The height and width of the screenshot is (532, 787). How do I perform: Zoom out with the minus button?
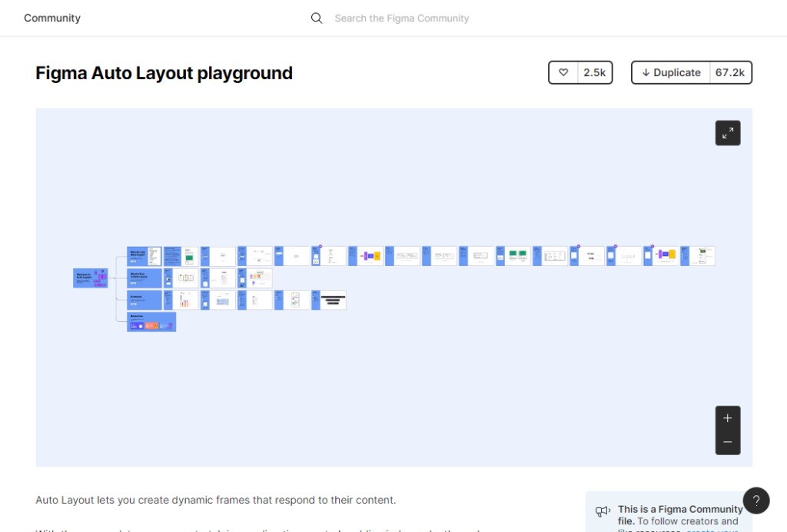727,443
